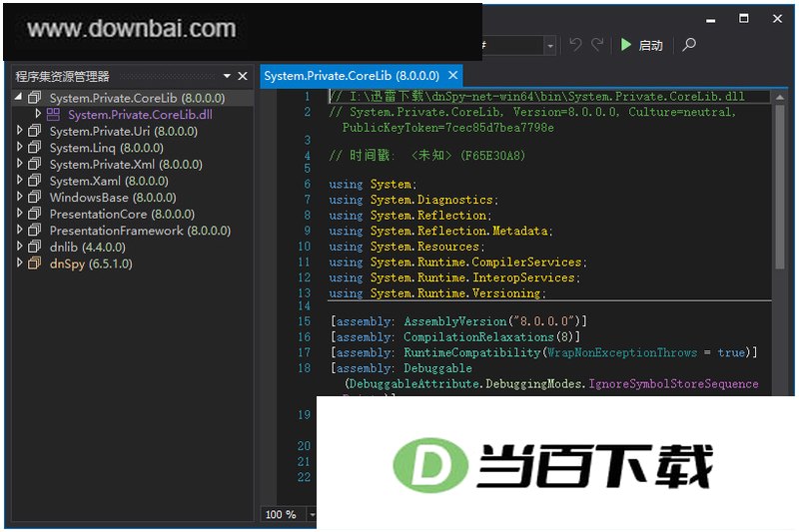Click the PublicKeyToken comment line text

447,128
